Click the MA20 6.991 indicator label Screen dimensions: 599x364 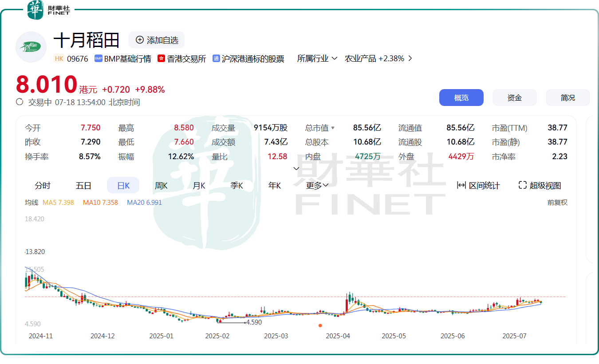click(x=145, y=202)
